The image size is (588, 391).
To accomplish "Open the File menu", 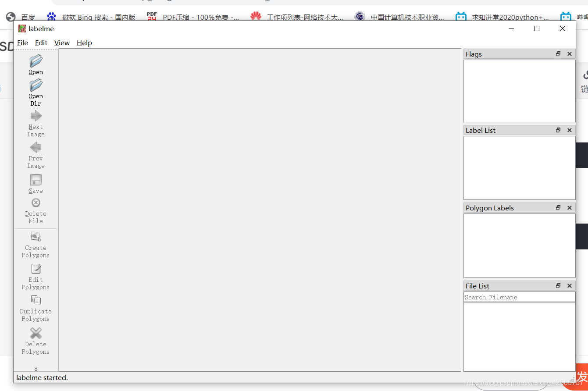I will tap(22, 43).
